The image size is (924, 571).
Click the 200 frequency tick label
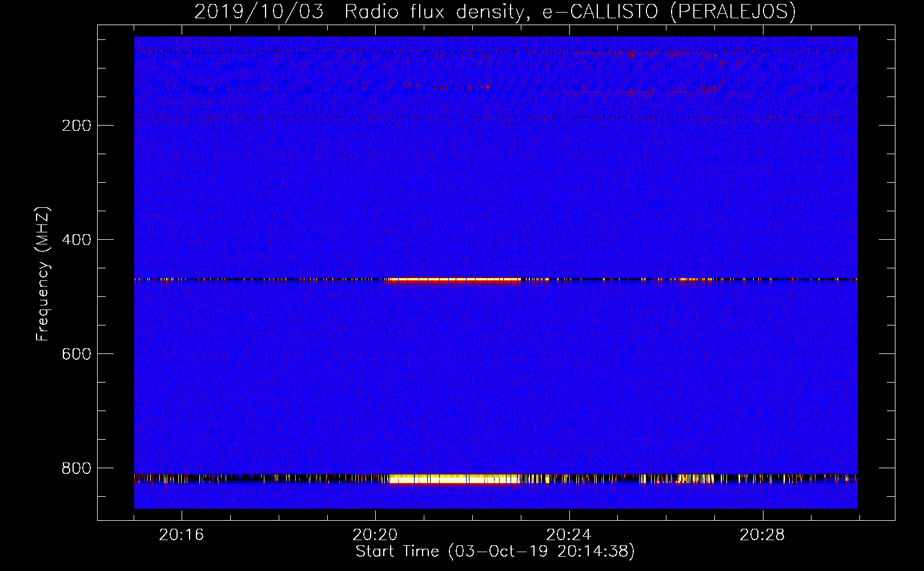coord(77,126)
